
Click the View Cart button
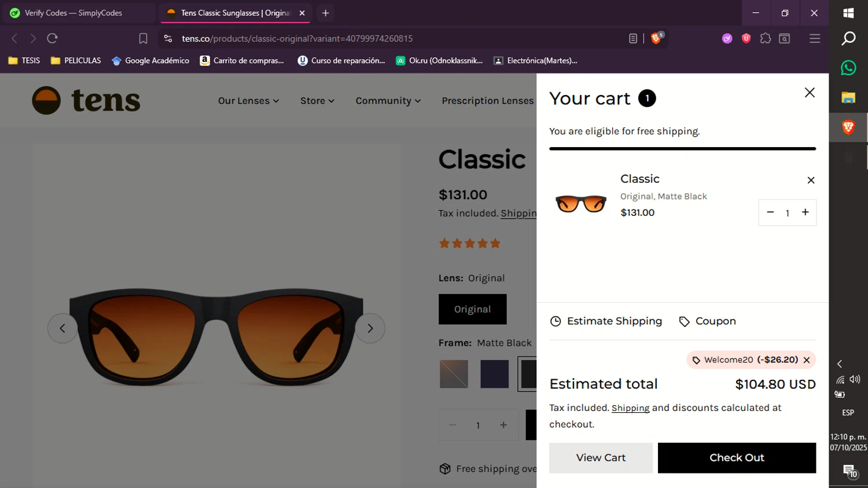pyautogui.click(x=601, y=458)
